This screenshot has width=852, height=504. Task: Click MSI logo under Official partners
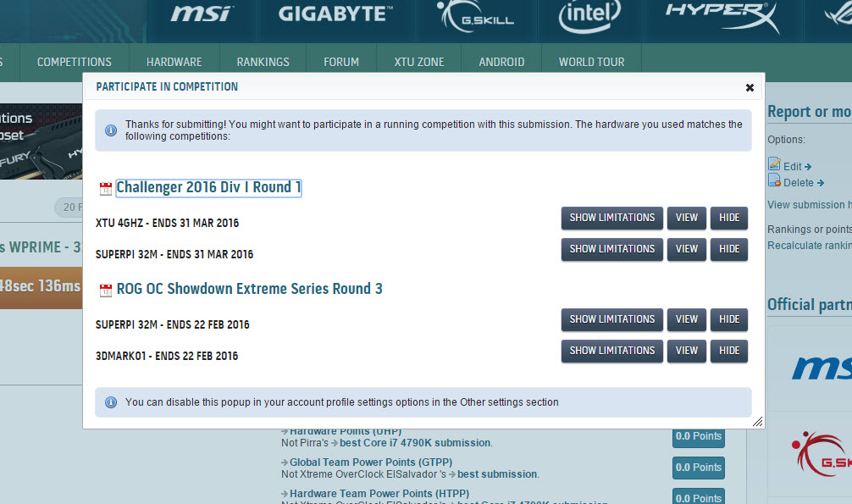pyautogui.click(x=822, y=368)
